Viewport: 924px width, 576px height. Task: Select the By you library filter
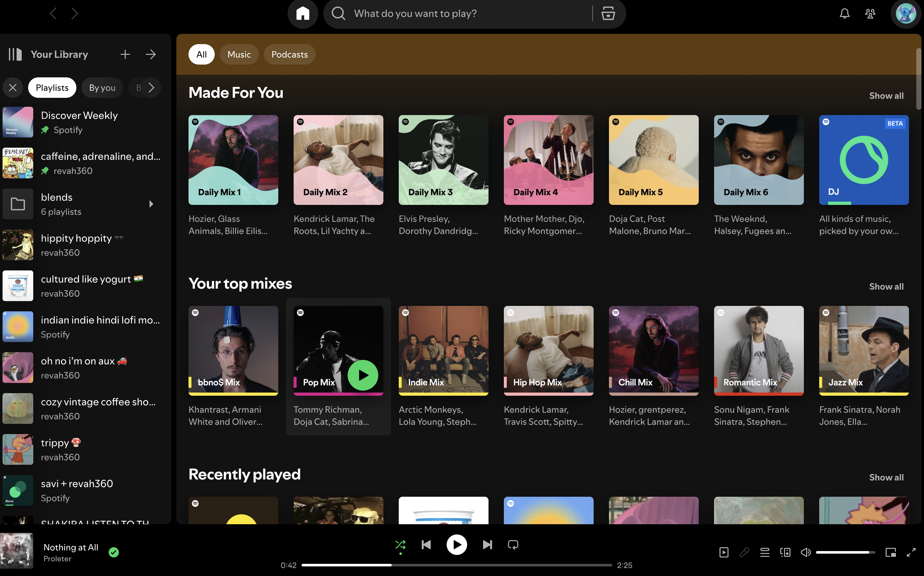click(x=102, y=88)
